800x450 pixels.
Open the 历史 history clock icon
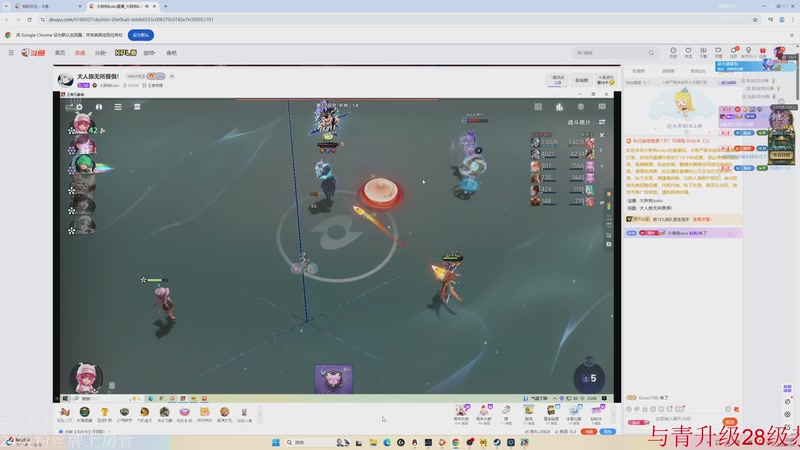click(x=673, y=52)
